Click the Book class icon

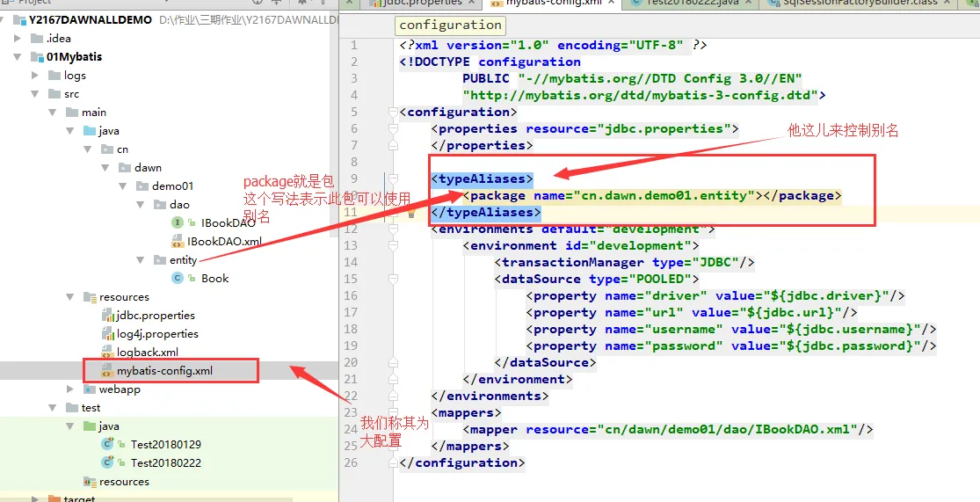[x=177, y=279]
